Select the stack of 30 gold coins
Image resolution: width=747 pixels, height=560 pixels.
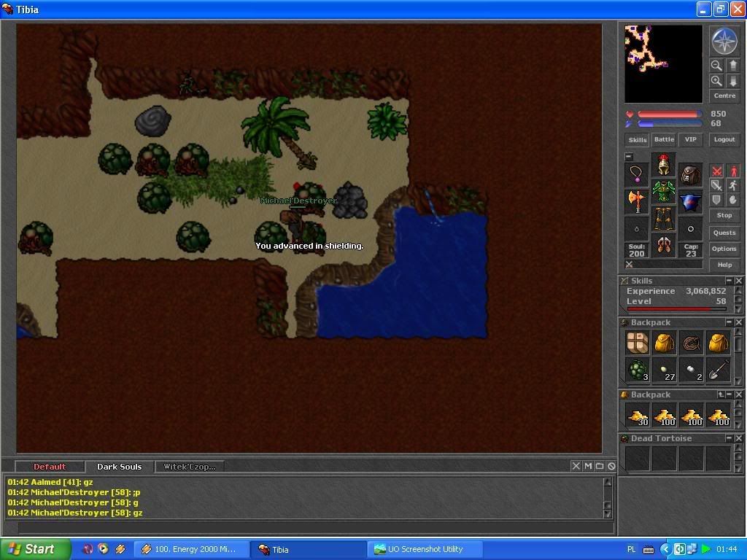(x=637, y=415)
